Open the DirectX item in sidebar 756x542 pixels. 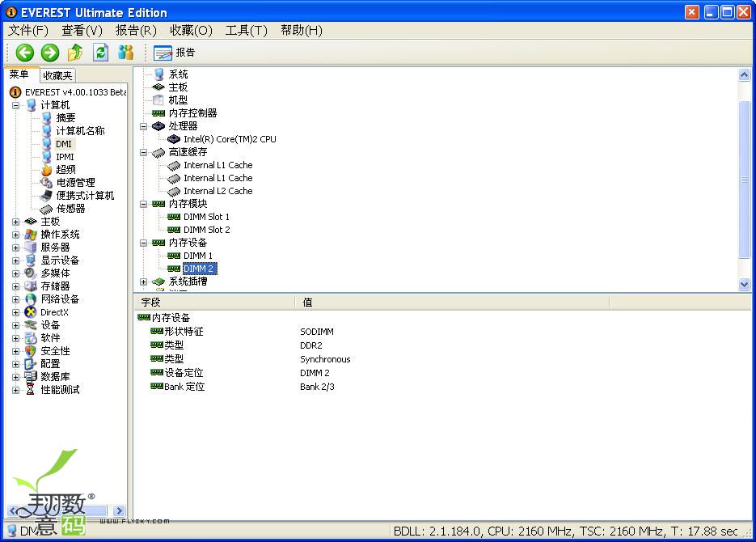pyautogui.click(x=54, y=312)
